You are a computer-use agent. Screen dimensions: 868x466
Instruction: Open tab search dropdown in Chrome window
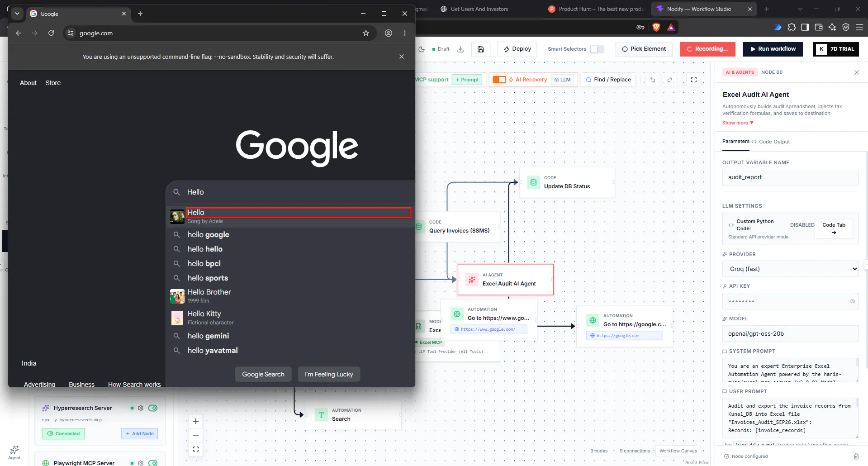coord(17,14)
